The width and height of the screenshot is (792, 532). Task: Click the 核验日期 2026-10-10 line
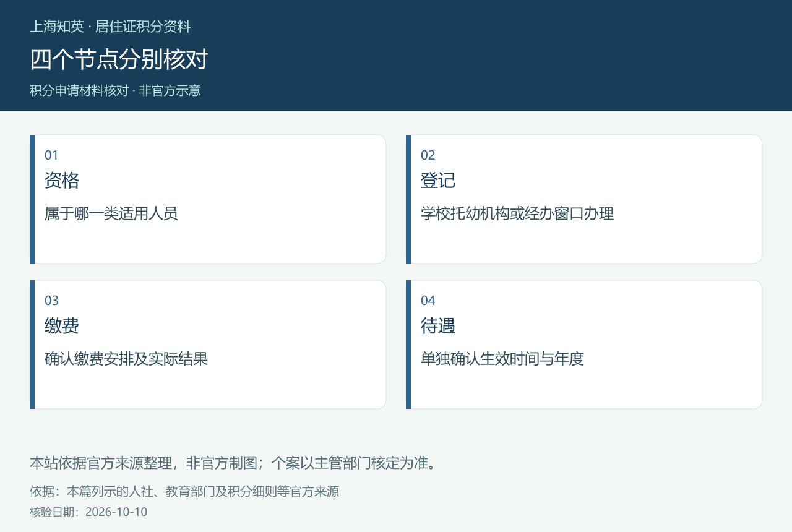tap(88, 512)
